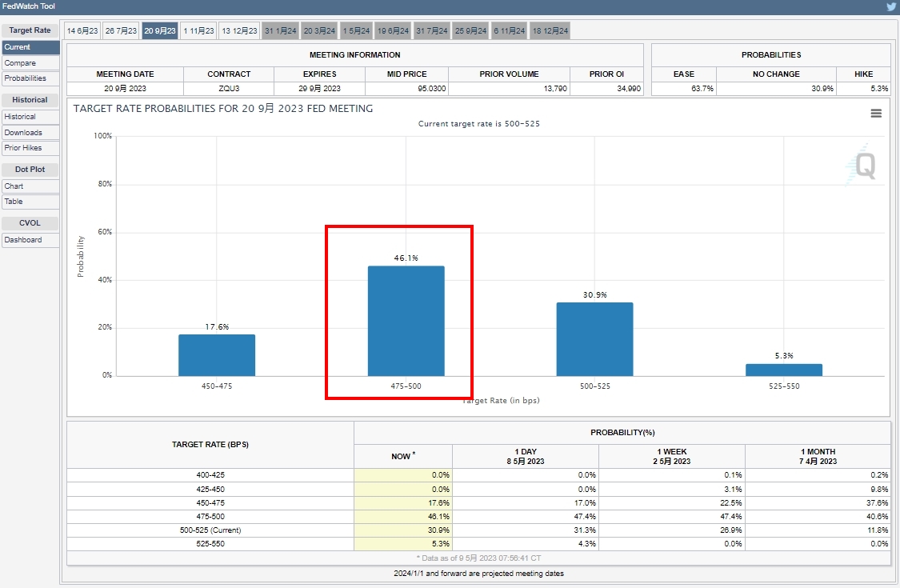Select the 26 7月23 meeting tab
Image resolution: width=900 pixels, height=588 pixels.
click(121, 31)
